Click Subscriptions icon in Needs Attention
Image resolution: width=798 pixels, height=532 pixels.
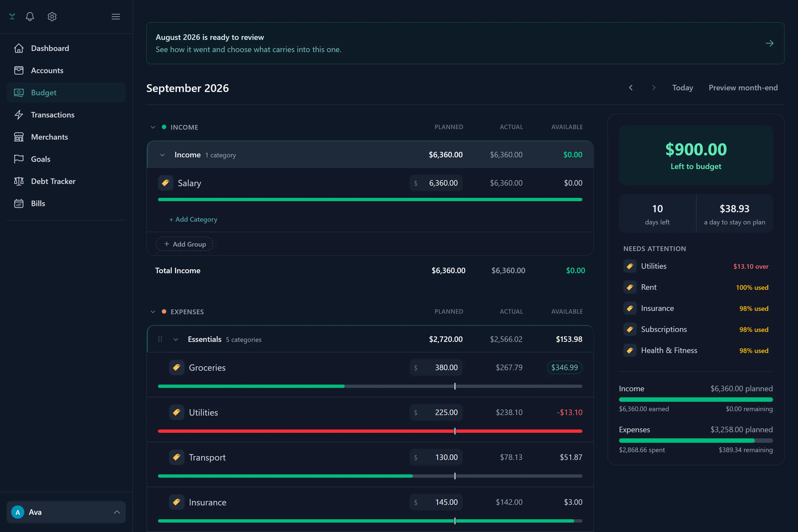[x=630, y=329]
